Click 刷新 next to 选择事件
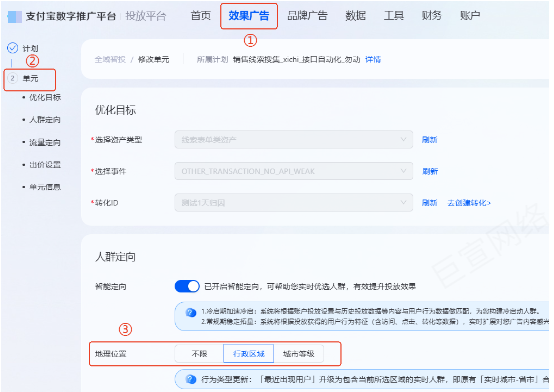Image resolution: width=554 pixels, height=392 pixels. click(x=430, y=171)
